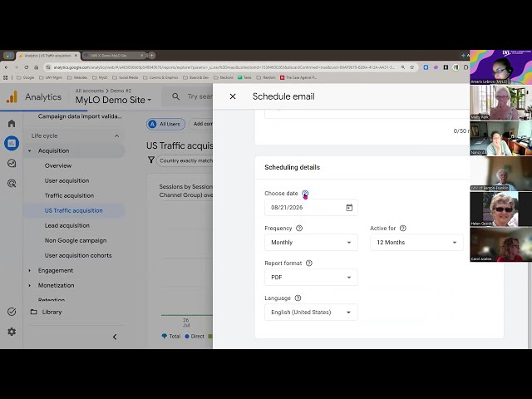
Task: Open the Frequency Monthly dropdown
Action: pyautogui.click(x=311, y=242)
